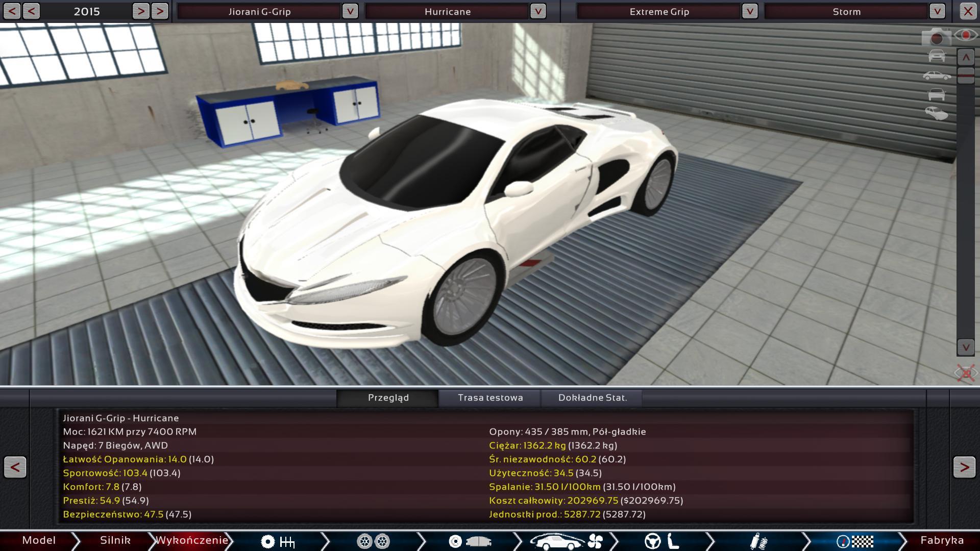Close the car designer with X button

pyautogui.click(x=968, y=11)
